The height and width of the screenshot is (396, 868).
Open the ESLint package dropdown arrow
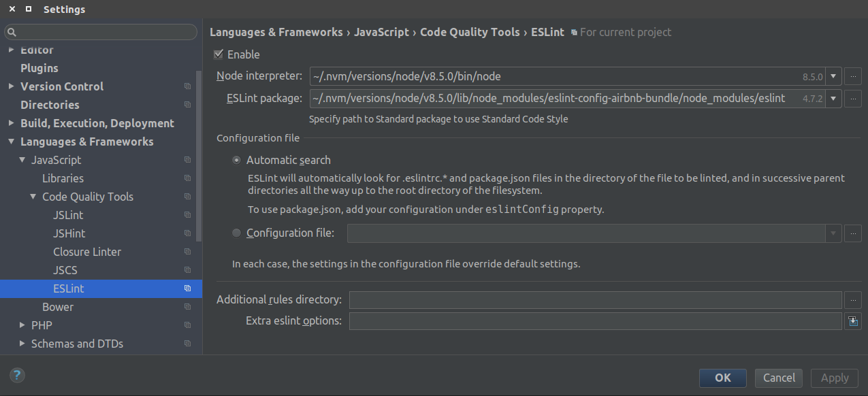[834, 99]
